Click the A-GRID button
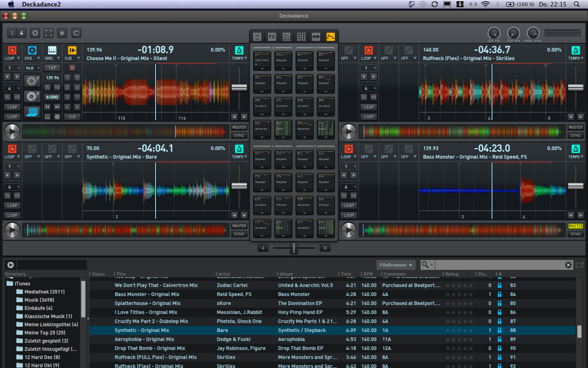Screen dimensions: 588x368 (x=52, y=97)
